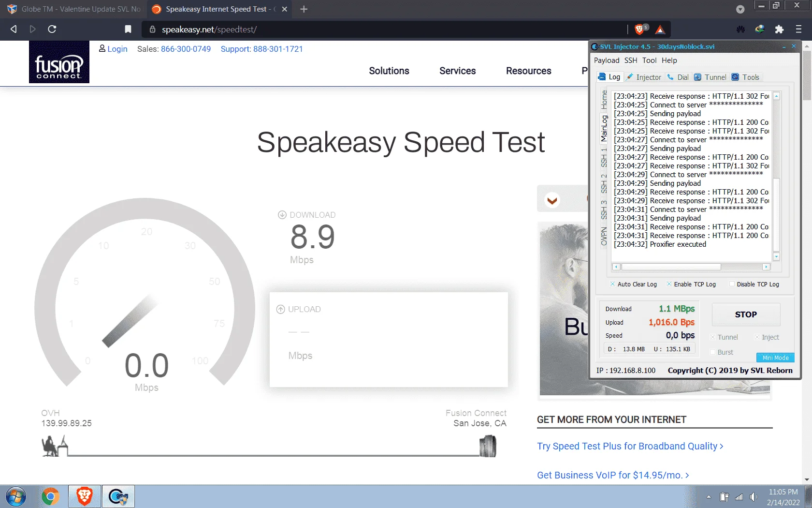Check Disable TCP Log option

[x=732, y=284]
